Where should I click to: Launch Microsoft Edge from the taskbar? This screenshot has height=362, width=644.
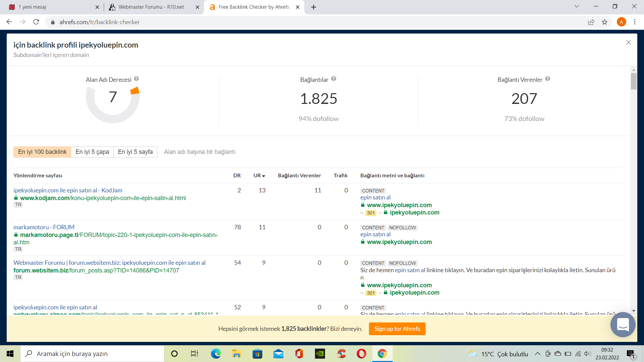[x=216, y=354]
